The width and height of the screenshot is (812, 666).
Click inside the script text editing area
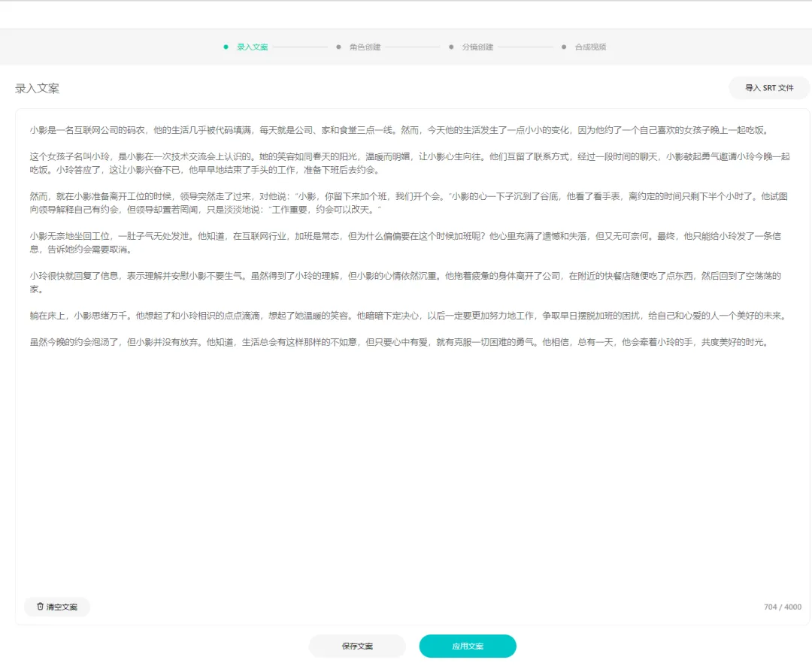point(406,451)
